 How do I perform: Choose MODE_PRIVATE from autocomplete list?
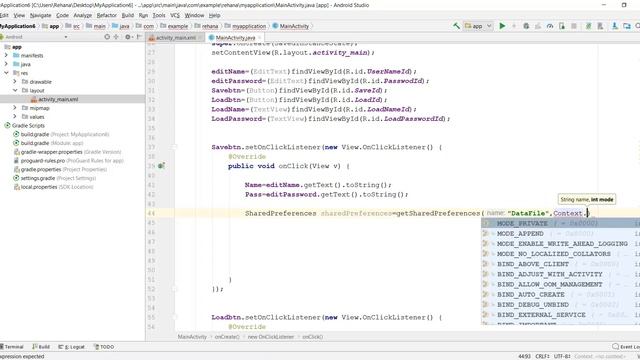coord(560,223)
